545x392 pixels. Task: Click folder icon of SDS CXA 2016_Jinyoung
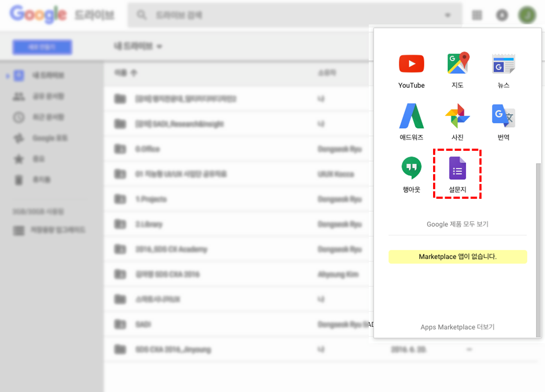[120, 350]
